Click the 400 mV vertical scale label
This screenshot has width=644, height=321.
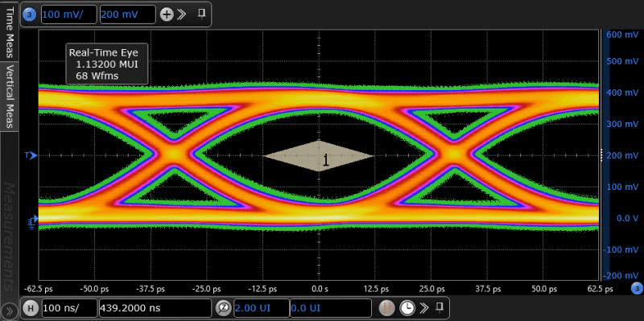pyautogui.click(x=622, y=93)
